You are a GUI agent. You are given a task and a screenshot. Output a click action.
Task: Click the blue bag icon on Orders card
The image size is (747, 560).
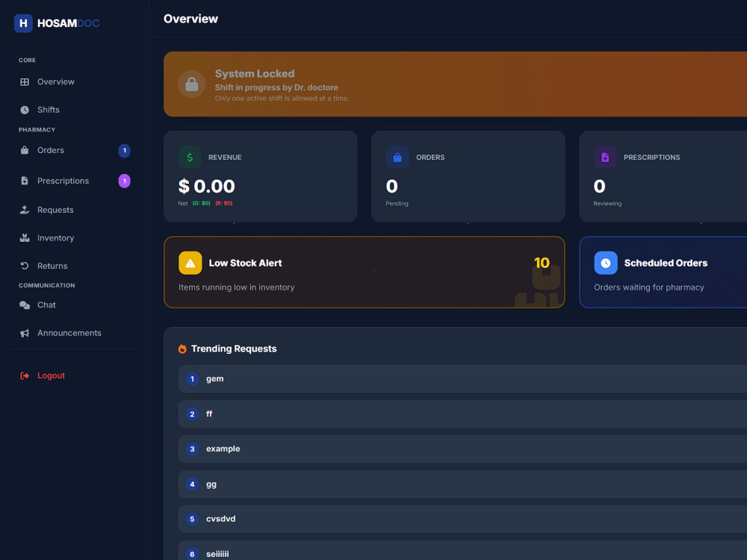click(x=397, y=157)
